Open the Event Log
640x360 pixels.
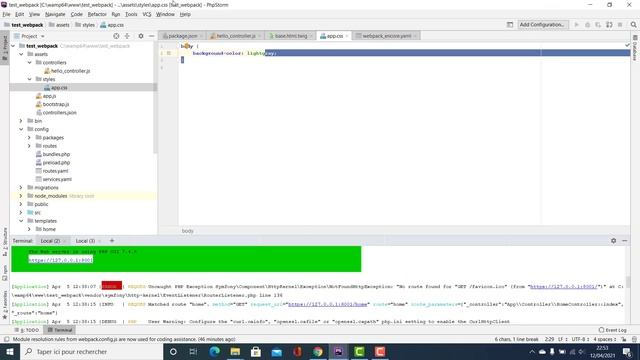click(613, 330)
